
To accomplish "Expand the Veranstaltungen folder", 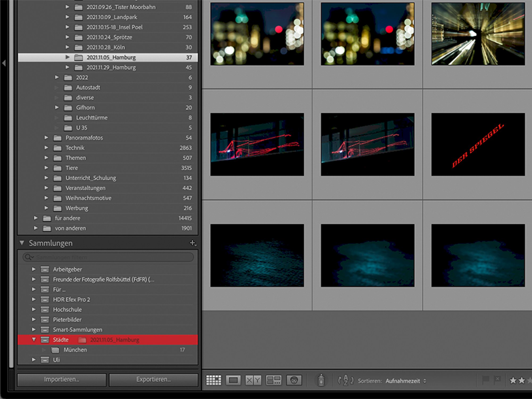I will (46, 188).
